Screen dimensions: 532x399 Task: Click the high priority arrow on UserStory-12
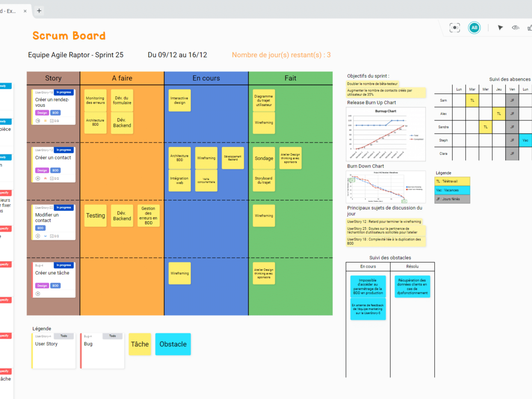coord(45,178)
